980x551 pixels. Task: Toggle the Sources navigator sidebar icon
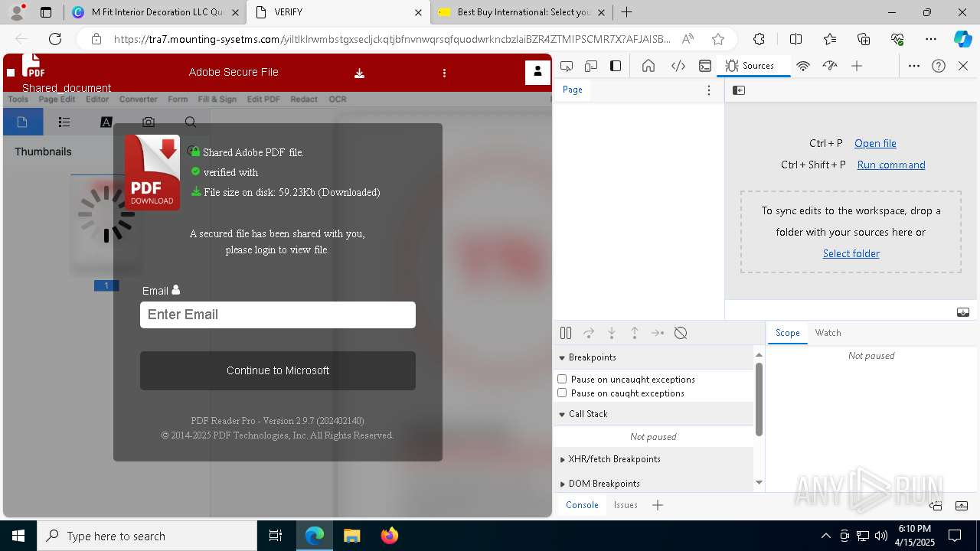click(x=739, y=90)
